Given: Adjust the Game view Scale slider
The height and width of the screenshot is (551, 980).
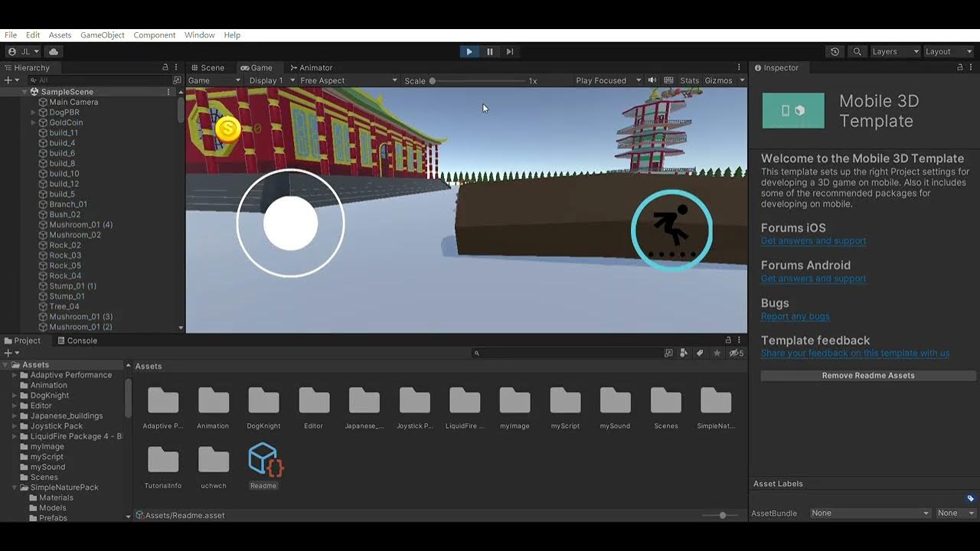Looking at the screenshot, I should (x=477, y=80).
